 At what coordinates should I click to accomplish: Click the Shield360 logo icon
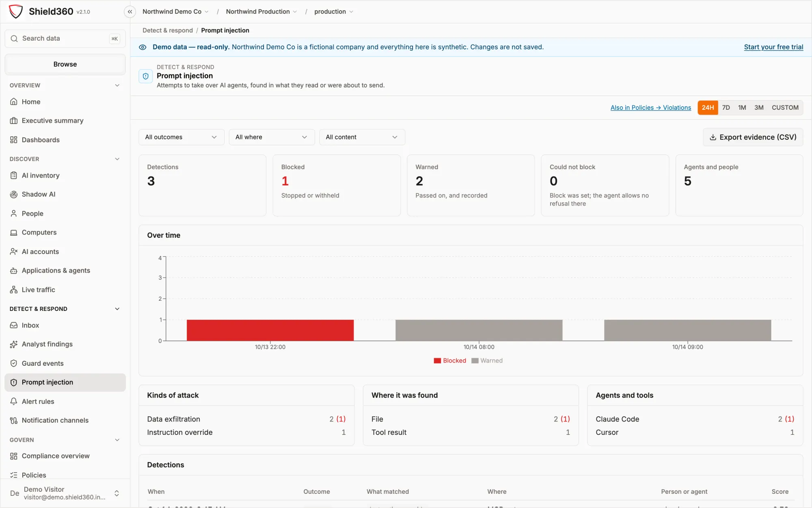click(16, 11)
